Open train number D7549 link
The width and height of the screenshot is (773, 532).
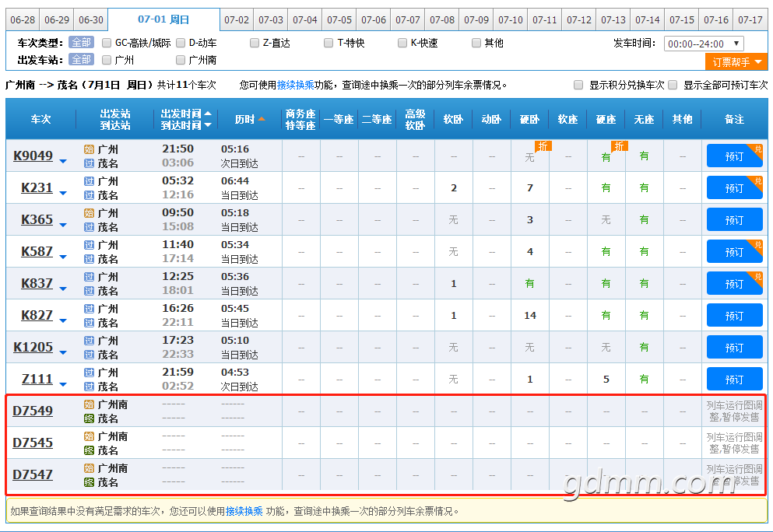tap(33, 411)
